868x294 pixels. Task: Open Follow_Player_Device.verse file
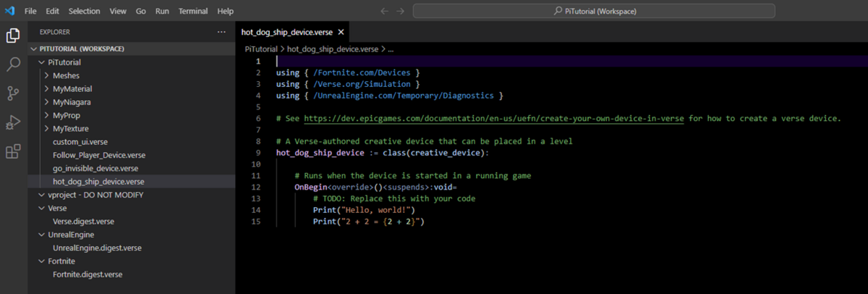click(132, 155)
